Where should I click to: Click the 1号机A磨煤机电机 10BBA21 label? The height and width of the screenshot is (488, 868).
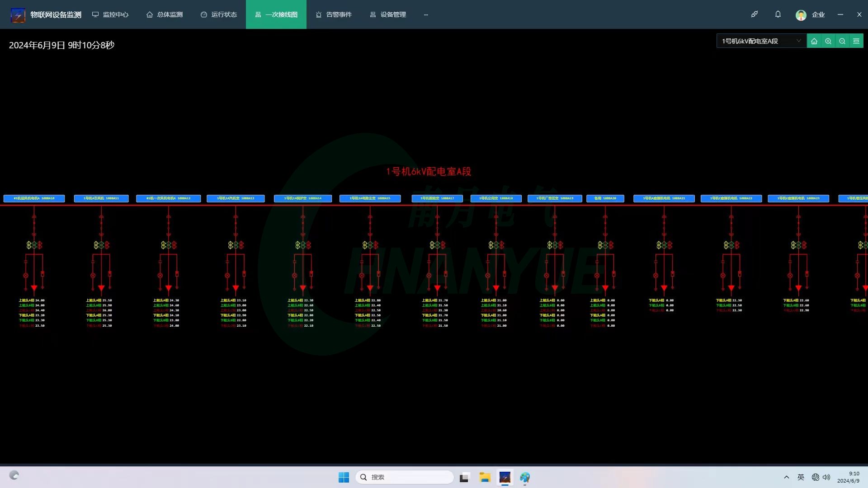(x=664, y=198)
